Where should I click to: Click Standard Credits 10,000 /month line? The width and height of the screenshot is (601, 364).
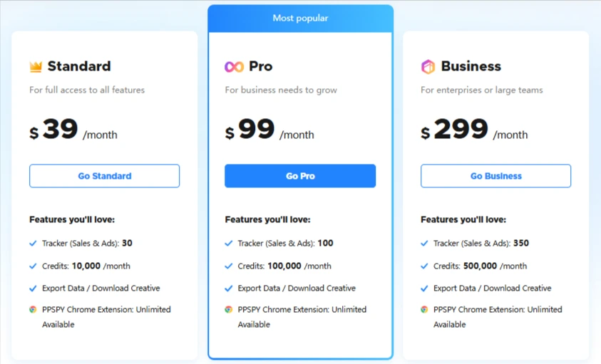point(86,266)
